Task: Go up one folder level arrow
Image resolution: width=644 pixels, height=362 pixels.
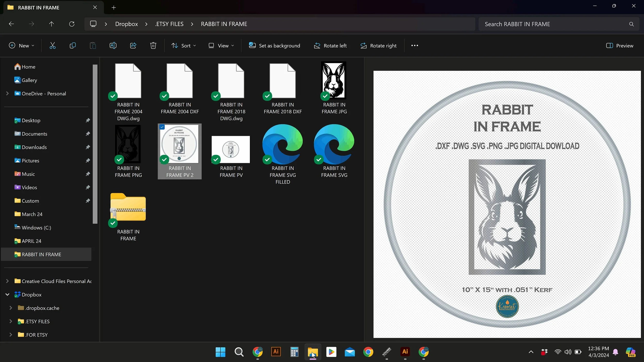Action: pyautogui.click(x=52, y=24)
